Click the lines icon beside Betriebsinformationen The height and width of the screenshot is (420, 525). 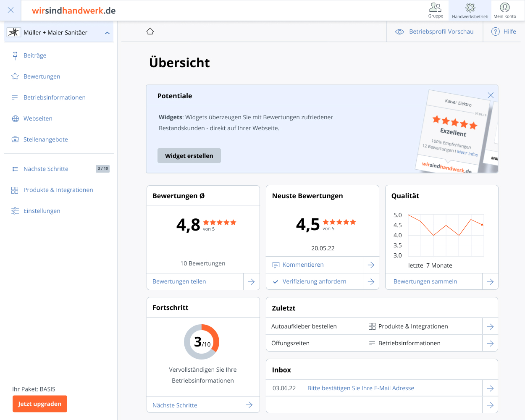click(15, 97)
